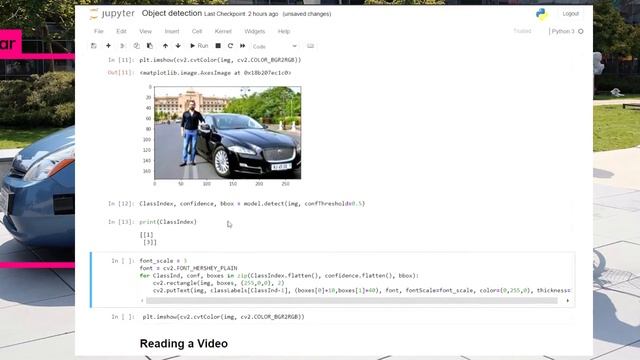Copy selected cells icon
This screenshot has height=360, width=640.
tap(136, 46)
